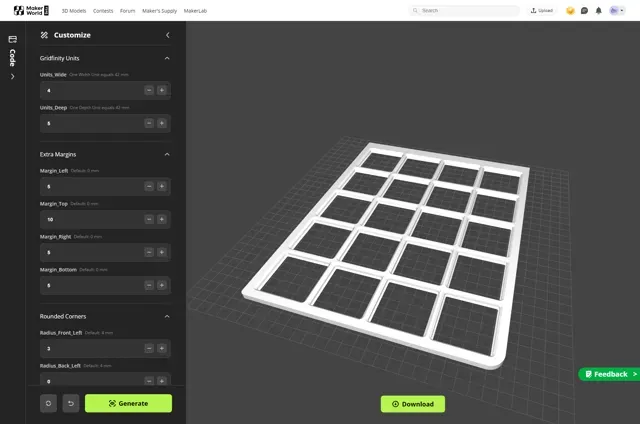Click the Units_Wide input field
This screenshot has height=424, width=640.
click(105, 90)
